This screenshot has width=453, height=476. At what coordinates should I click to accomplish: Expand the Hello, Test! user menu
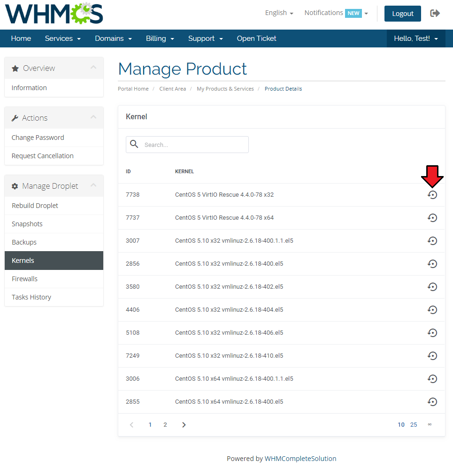tap(415, 38)
